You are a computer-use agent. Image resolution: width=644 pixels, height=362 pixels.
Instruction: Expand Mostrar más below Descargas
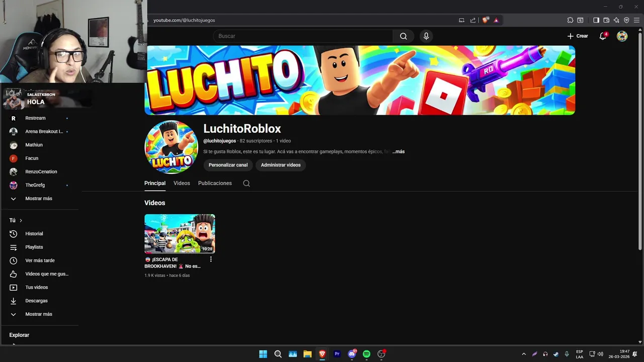coord(39,314)
